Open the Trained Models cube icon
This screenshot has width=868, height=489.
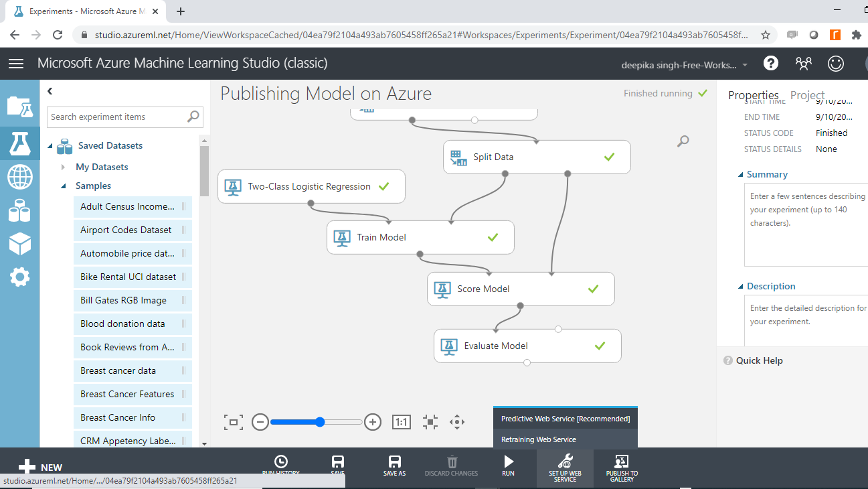click(x=19, y=244)
